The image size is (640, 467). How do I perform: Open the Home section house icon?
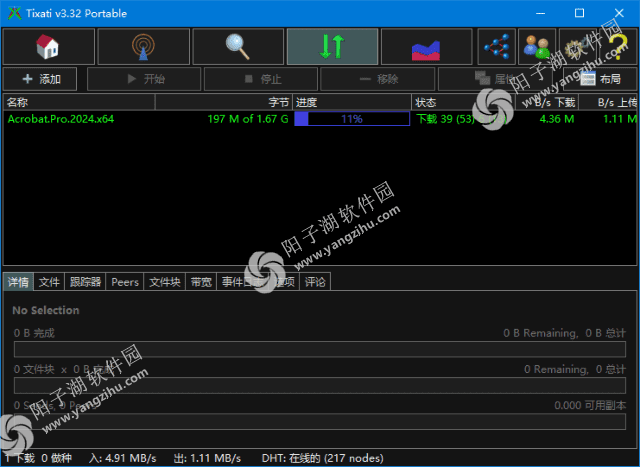pyautogui.click(x=48, y=46)
